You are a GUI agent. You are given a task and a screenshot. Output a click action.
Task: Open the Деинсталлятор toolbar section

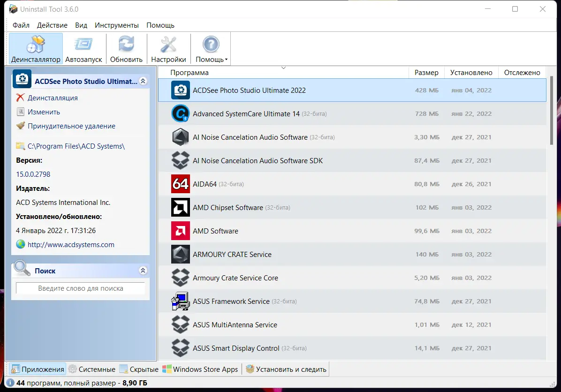point(36,49)
